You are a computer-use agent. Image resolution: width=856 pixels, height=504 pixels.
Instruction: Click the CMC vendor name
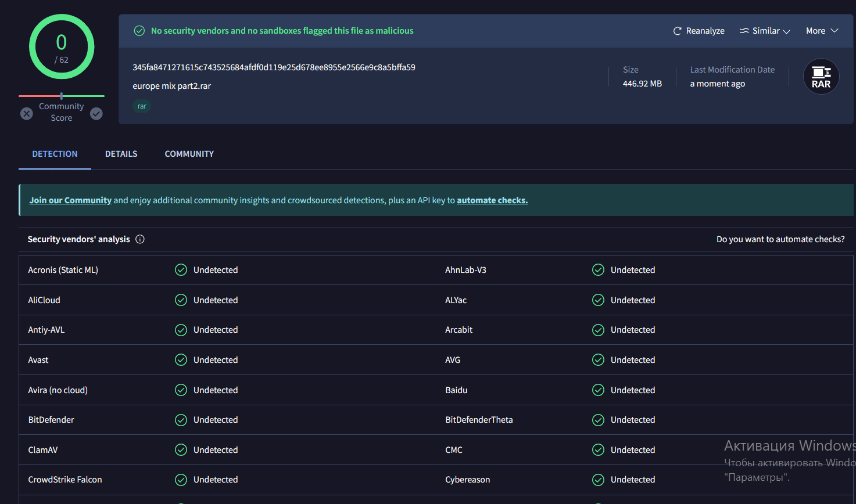(454, 450)
